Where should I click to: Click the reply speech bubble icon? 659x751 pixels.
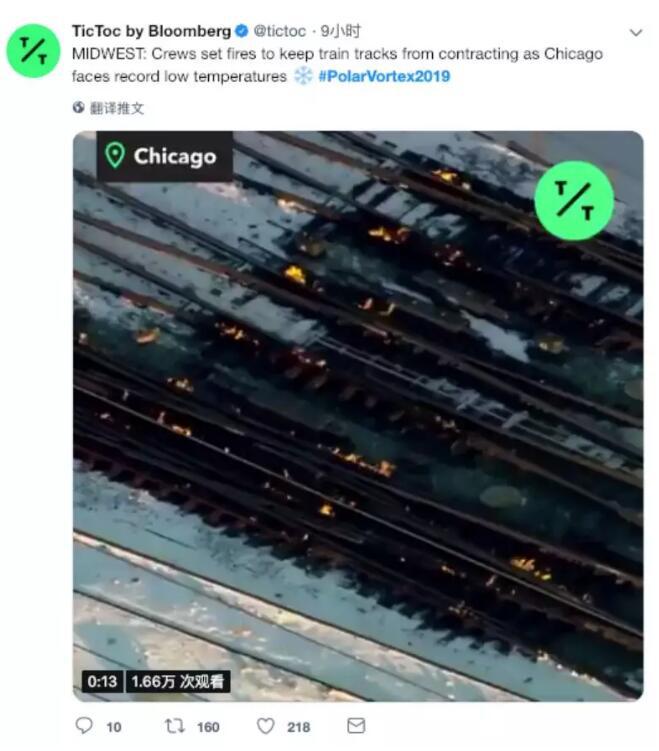click(84, 726)
